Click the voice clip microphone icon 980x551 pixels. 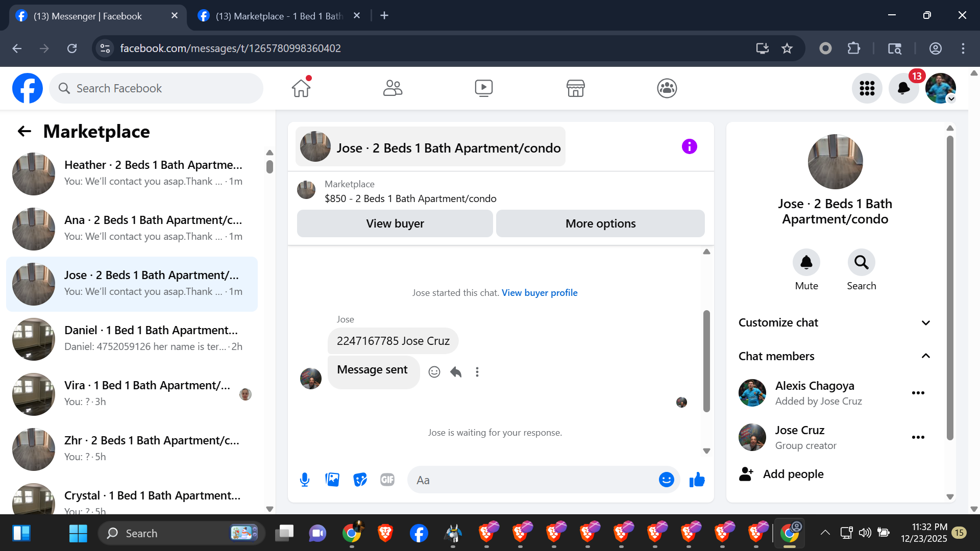(305, 480)
